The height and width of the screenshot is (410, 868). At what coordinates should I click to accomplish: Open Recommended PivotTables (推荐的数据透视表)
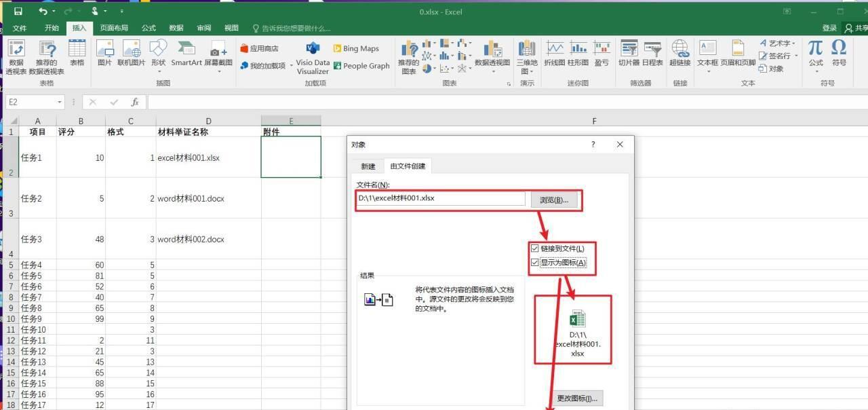coord(47,57)
